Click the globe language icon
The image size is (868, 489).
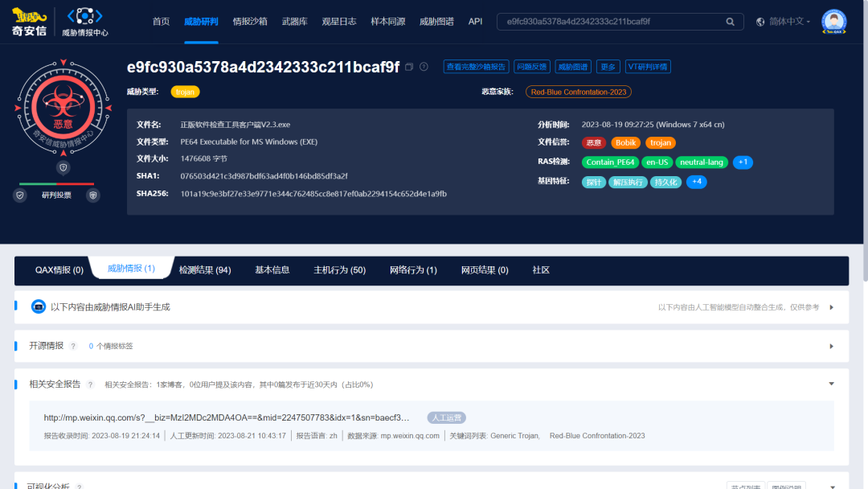coord(759,22)
